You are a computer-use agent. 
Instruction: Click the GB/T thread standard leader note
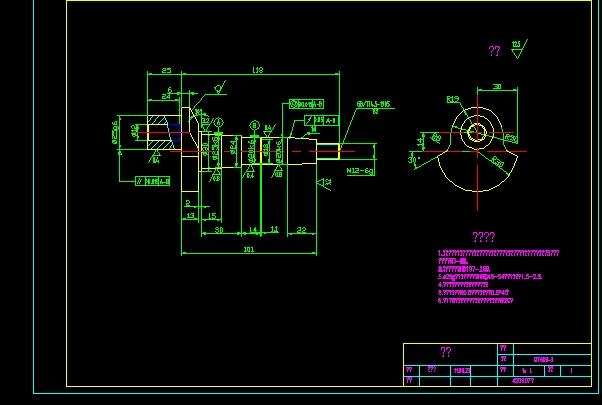(x=373, y=104)
